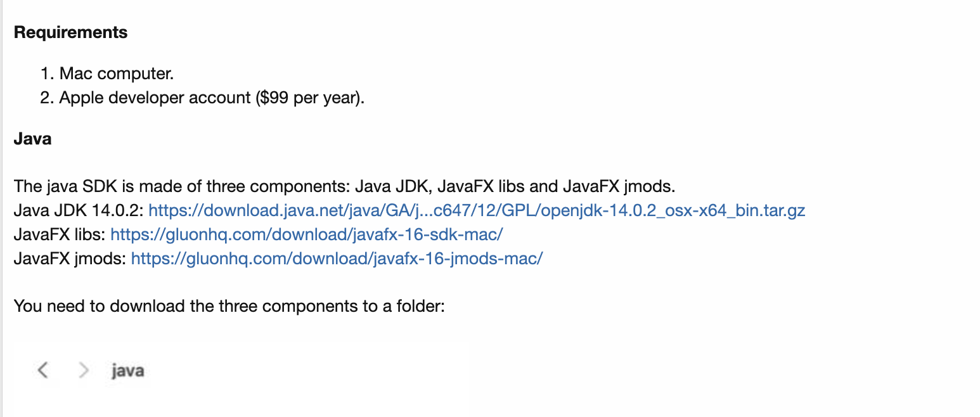Click the "($99 per year)" text
The height and width of the screenshot is (417, 980).
[x=311, y=98]
